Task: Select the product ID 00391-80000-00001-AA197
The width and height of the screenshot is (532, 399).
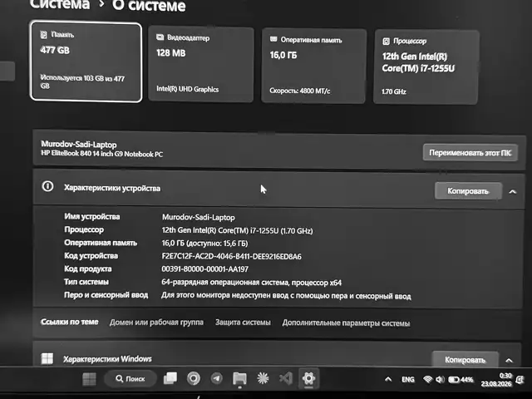Action: (x=205, y=269)
